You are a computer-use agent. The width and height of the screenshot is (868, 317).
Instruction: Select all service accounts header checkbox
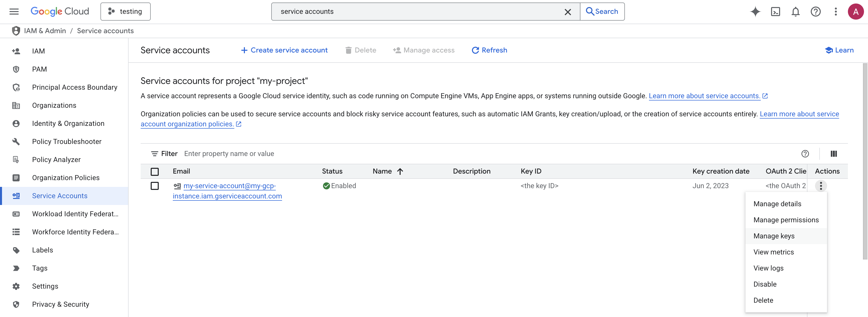pyautogui.click(x=155, y=172)
